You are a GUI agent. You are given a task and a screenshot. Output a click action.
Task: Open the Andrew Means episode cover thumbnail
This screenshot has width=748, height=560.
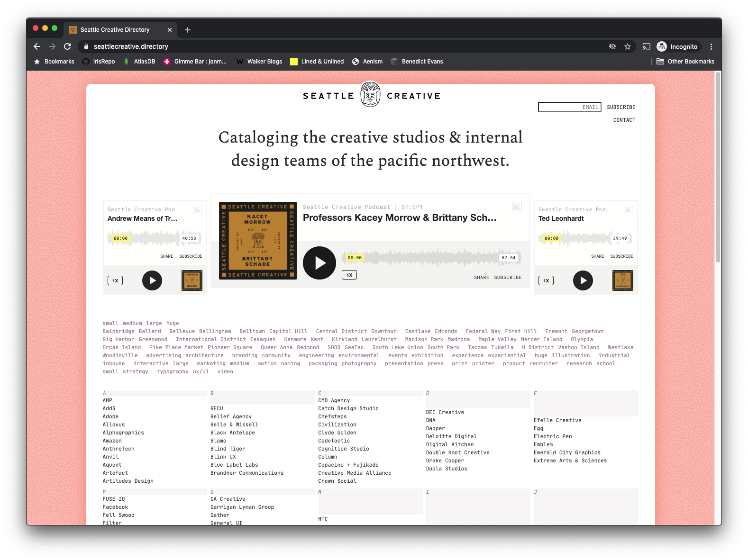click(x=192, y=280)
